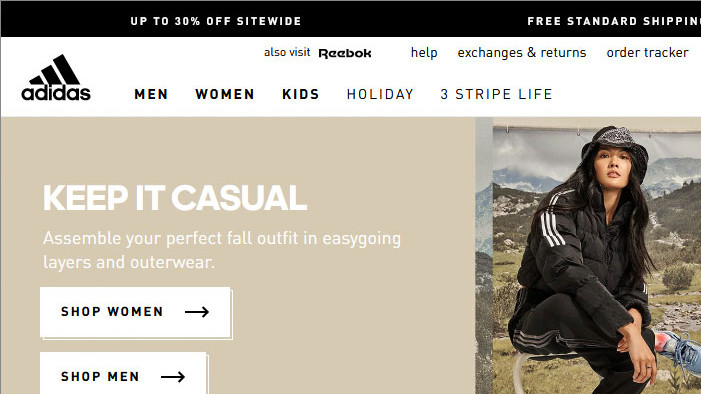Click the Keep It Casual headline
701x394 pixels.
(x=175, y=198)
